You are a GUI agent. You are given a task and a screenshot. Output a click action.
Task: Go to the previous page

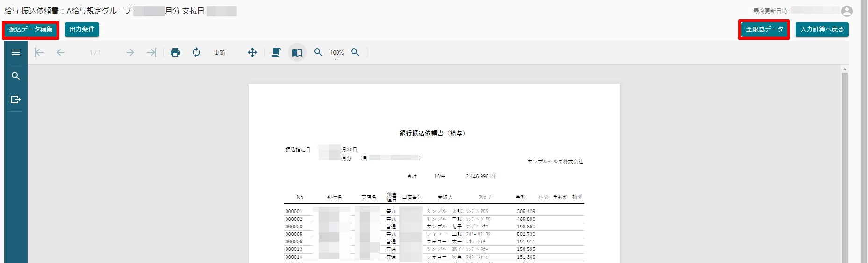(x=60, y=52)
